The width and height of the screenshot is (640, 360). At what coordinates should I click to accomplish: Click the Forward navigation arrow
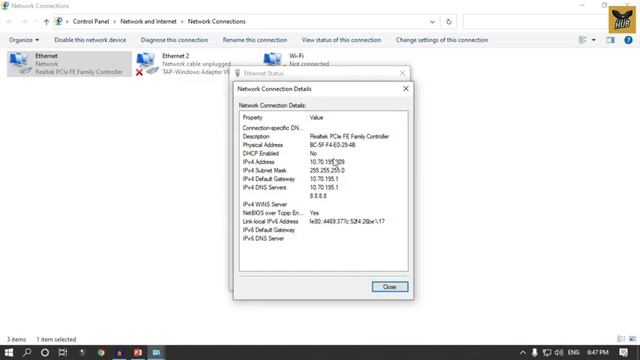pos(24,22)
